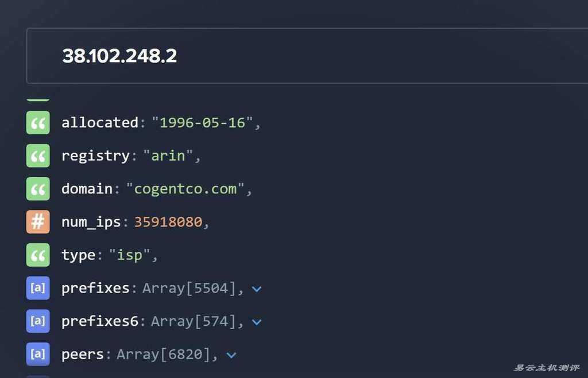Expand the peers array chevron
Screen dimensions: 588x378
(x=231, y=355)
